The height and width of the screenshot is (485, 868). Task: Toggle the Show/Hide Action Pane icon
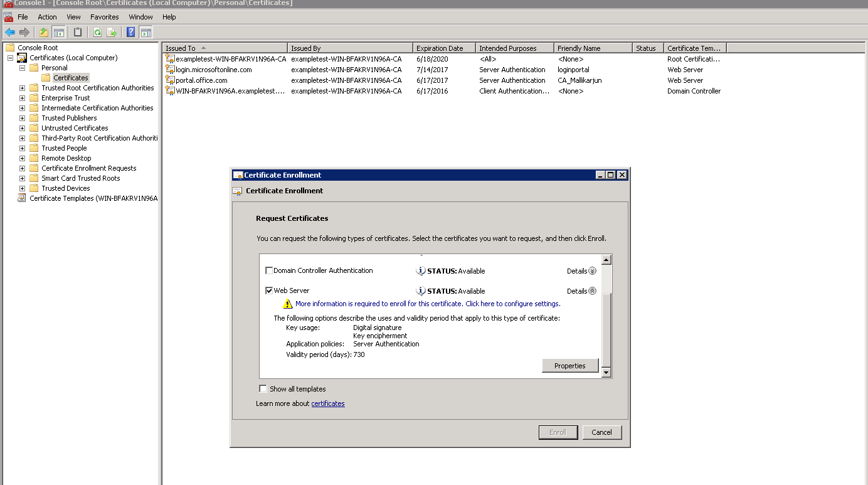click(x=146, y=32)
